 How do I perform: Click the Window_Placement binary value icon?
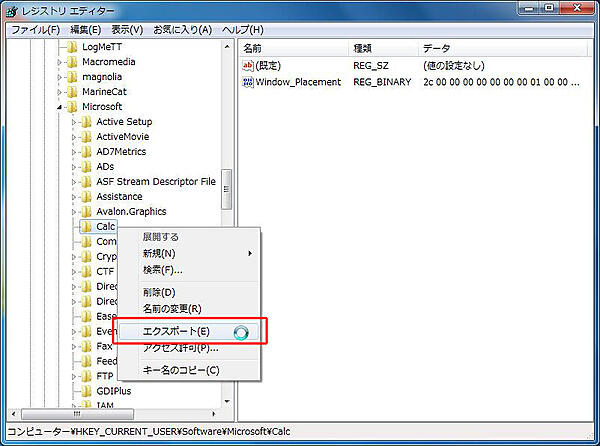click(x=248, y=82)
